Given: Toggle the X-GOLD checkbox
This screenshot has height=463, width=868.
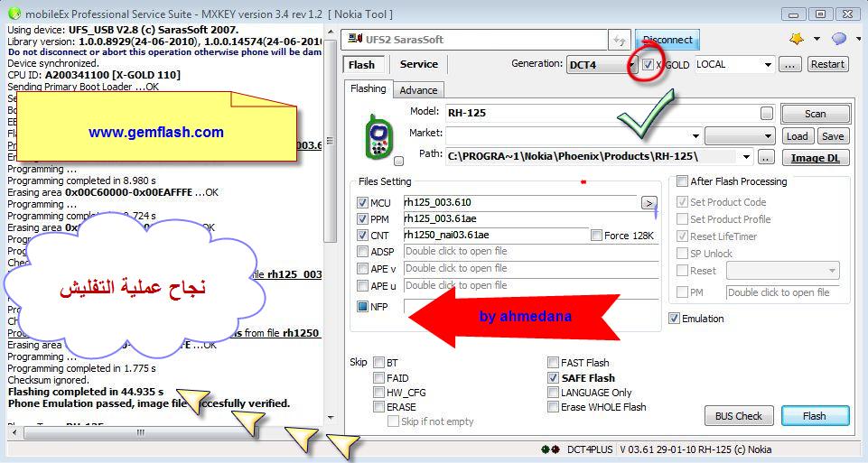Looking at the screenshot, I should [x=648, y=65].
